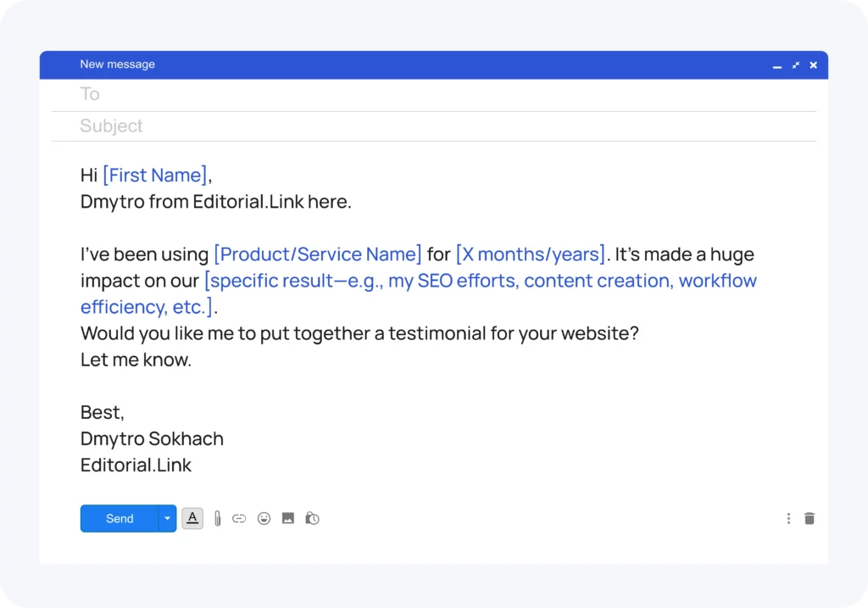Toggle text formatting options (A icon)

click(192, 518)
